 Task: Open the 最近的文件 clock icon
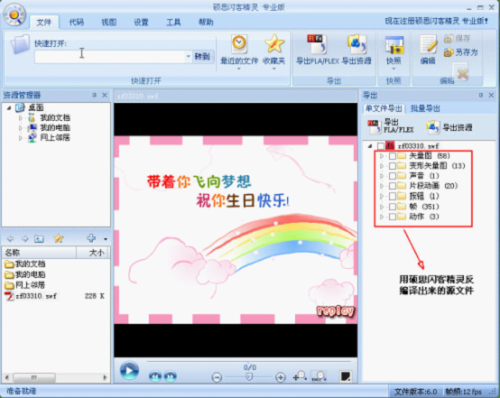[x=239, y=43]
